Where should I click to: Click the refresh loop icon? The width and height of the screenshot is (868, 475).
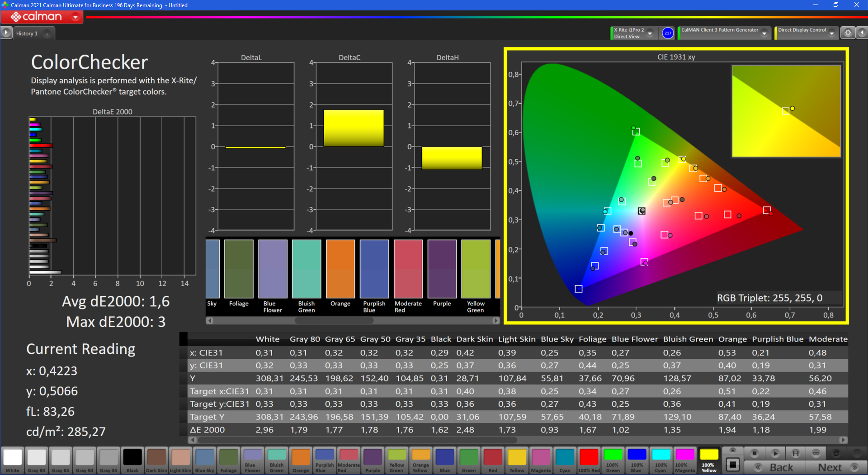(836, 453)
